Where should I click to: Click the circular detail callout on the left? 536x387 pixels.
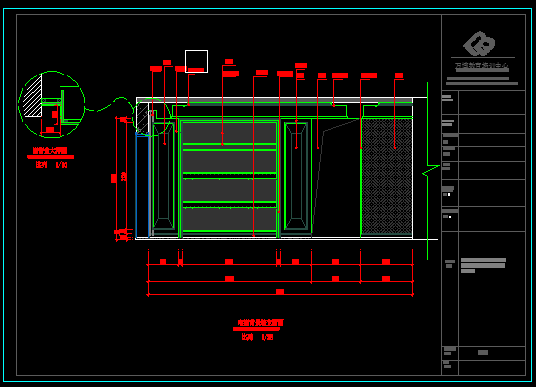[51, 105]
